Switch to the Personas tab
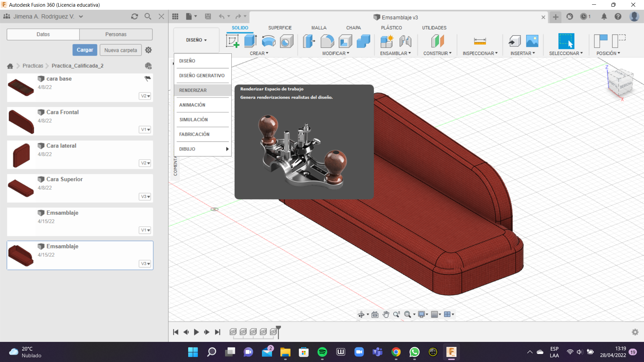This screenshot has height=362, width=644. (x=116, y=34)
